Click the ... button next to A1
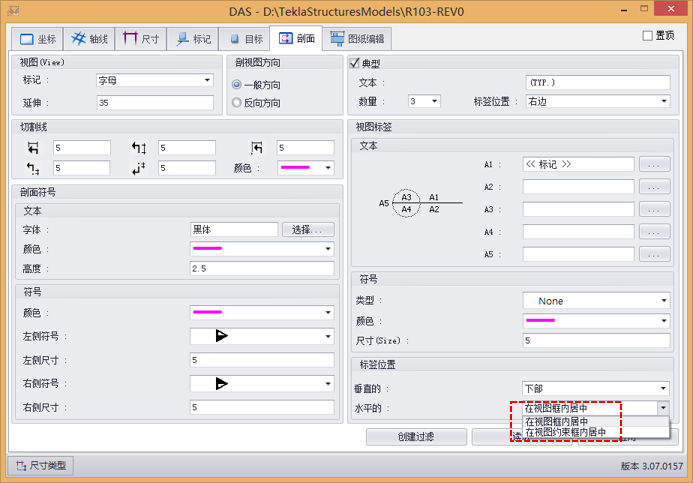Viewport: 693px width, 483px height. 655,164
